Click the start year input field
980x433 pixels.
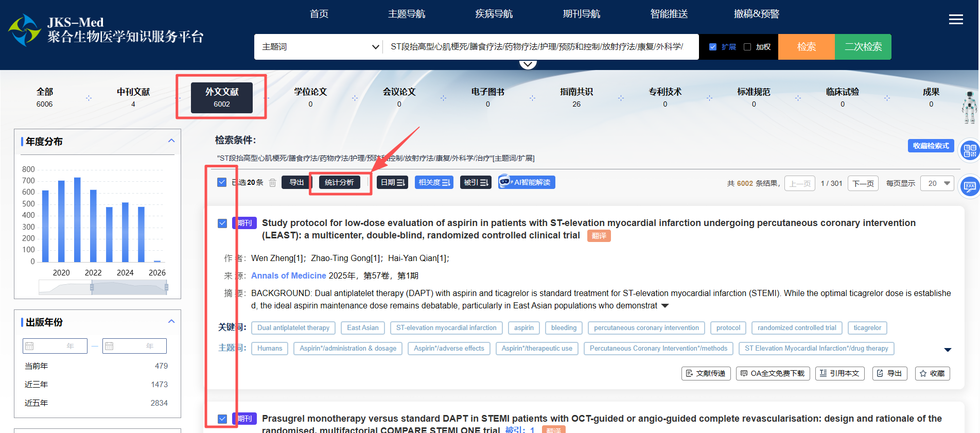(x=55, y=346)
